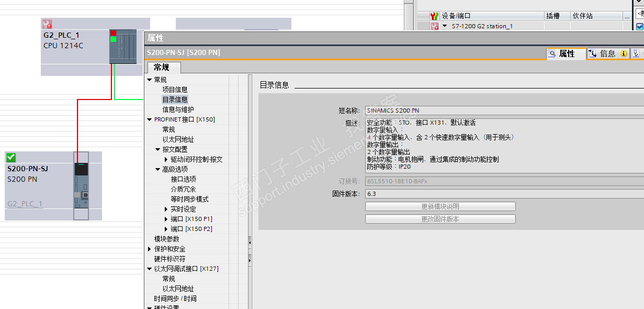Select the S200-PN-SJ drive device image
This screenshot has width=644, height=309.
(81, 186)
